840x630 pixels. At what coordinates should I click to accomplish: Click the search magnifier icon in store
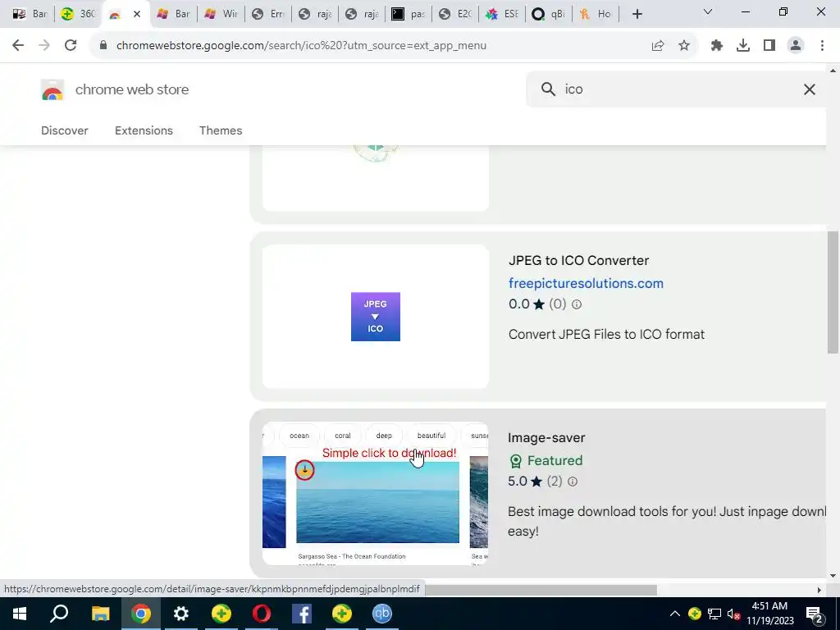(548, 89)
